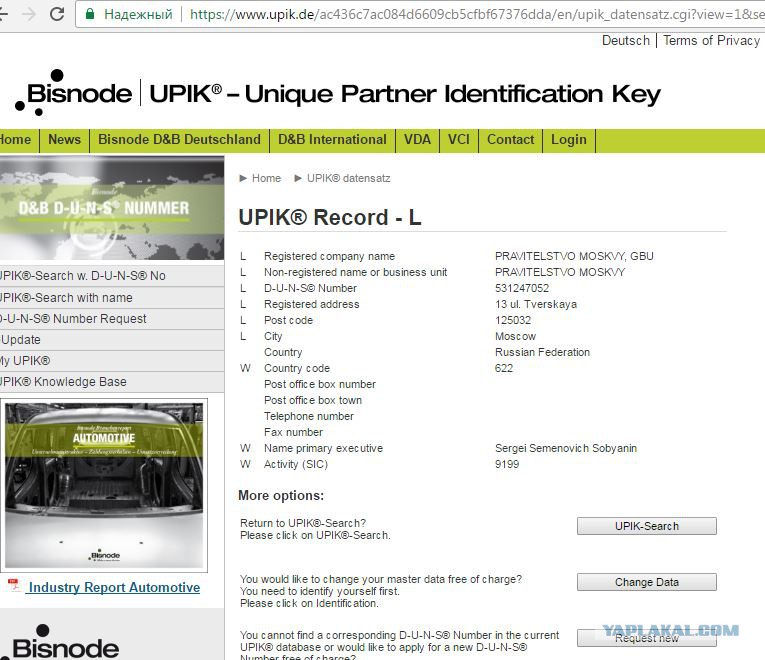This screenshot has width=765, height=660.
Task: Go forward with browser arrow
Action: pyautogui.click(x=28, y=14)
